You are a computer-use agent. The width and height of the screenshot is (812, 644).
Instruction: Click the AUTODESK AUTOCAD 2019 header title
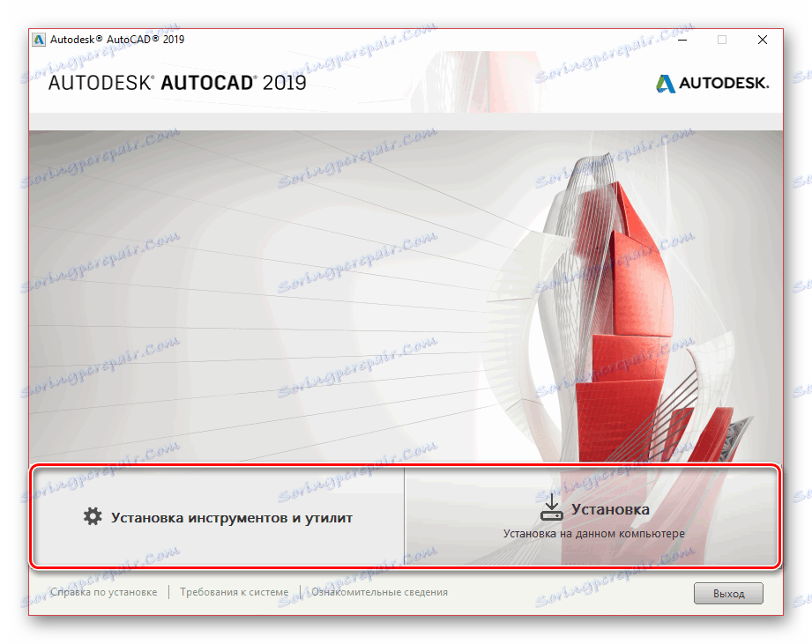177,83
